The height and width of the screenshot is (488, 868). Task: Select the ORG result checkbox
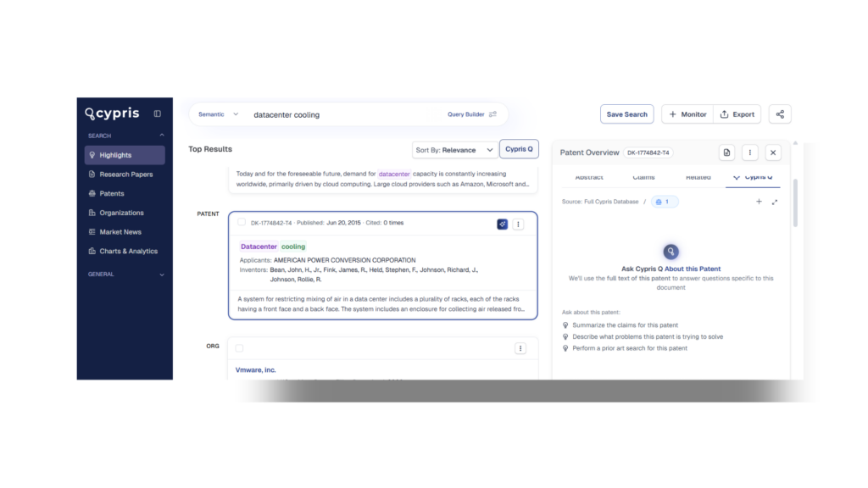239,348
